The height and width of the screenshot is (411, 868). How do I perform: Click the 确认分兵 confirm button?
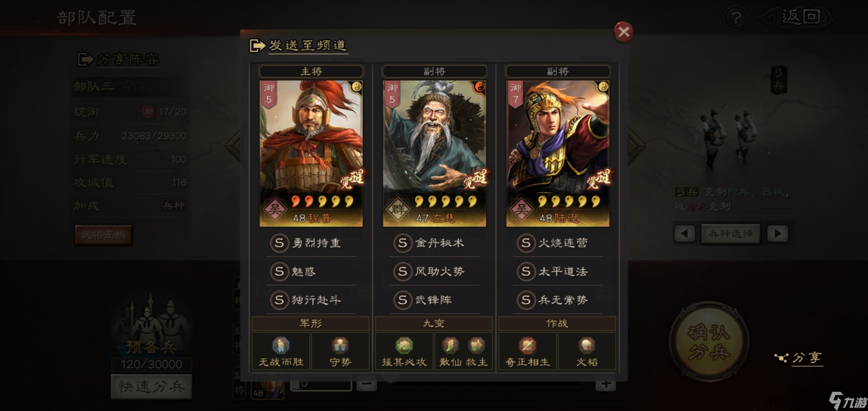point(709,342)
